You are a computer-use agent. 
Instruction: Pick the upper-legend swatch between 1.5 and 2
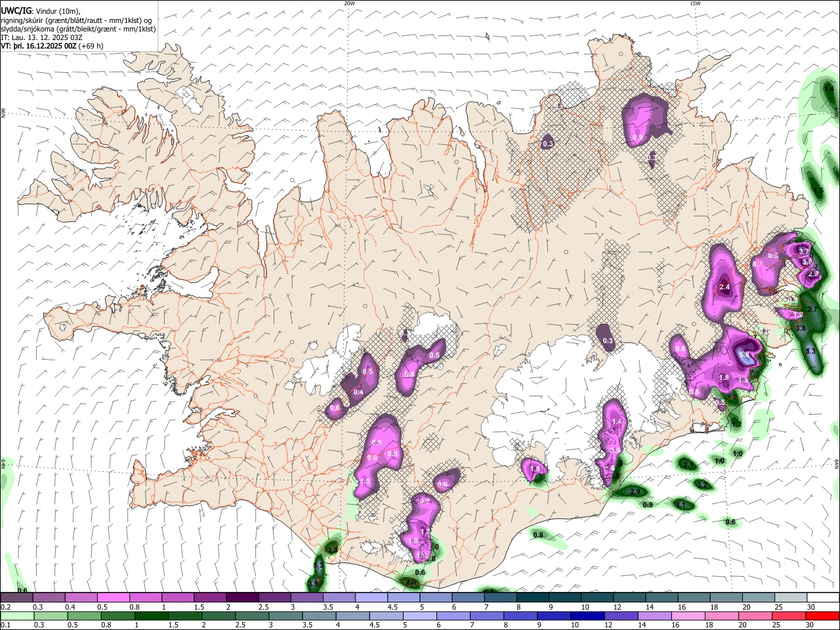click(x=209, y=597)
